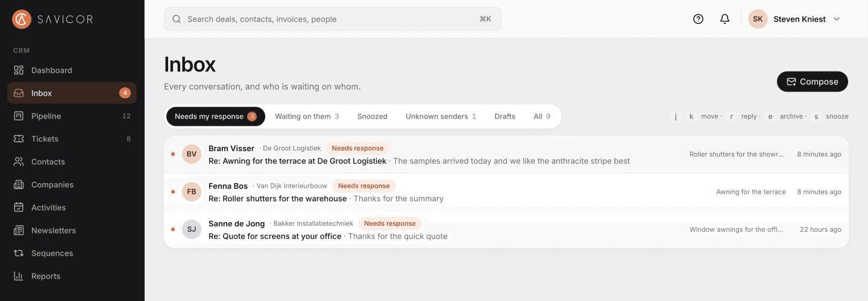Open the Activities calendar icon
Screen dimensions: 868x301
point(19,208)
